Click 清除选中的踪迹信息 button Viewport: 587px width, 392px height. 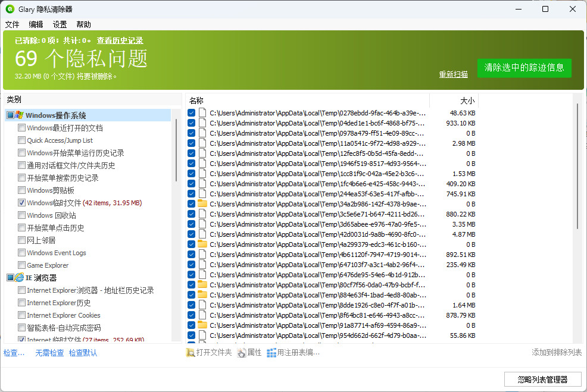pos(524,68)
